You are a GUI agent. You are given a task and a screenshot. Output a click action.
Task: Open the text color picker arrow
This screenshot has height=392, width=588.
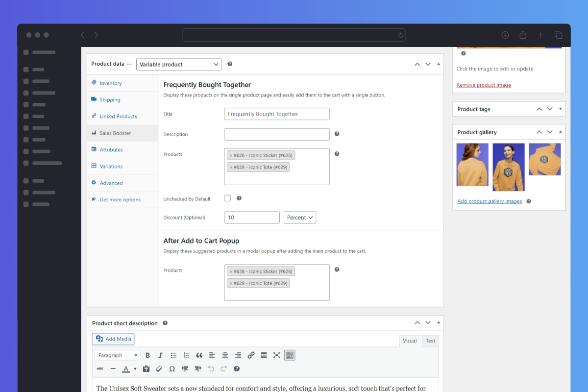point(135,369)
